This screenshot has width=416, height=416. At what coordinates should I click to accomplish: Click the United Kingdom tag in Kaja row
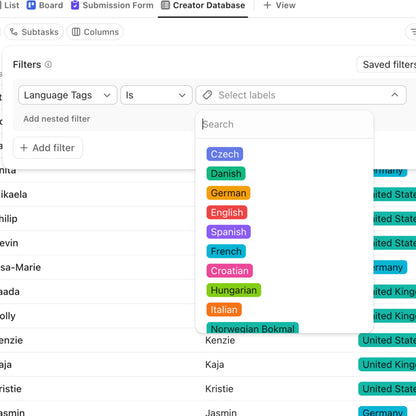pos(387,365)
